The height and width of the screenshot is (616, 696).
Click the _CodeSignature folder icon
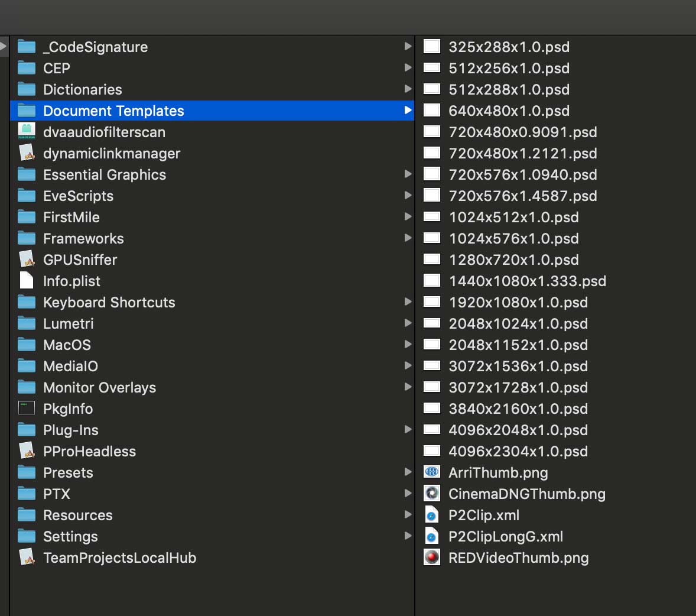pos(27,47)
